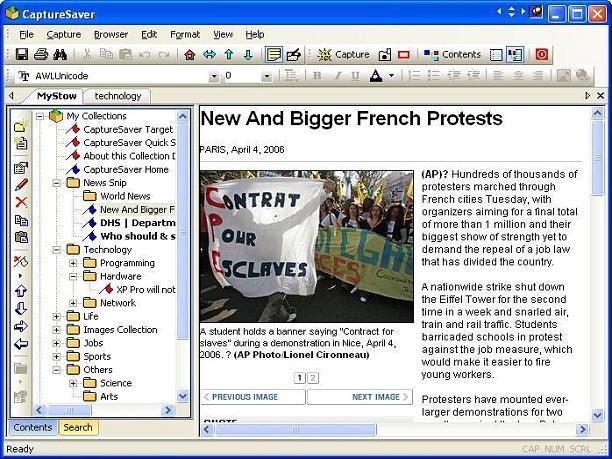Open Find with the binoculars icon
This screenshot has height=459, width=612.
[x=60, y=54]
